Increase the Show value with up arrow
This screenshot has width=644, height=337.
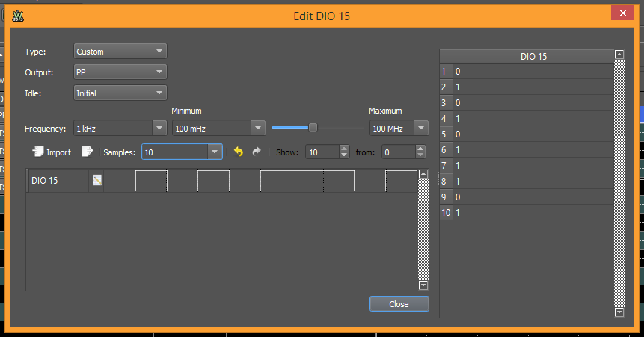[x=344, y=149]
